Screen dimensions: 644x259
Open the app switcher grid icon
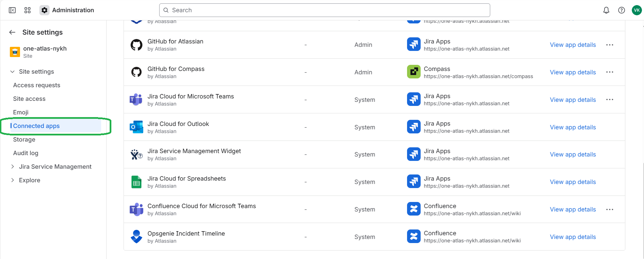click(27, 10)
